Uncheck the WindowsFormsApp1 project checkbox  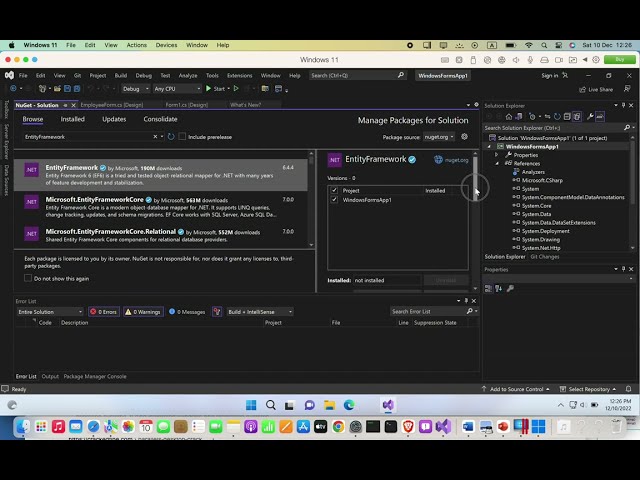334,200
